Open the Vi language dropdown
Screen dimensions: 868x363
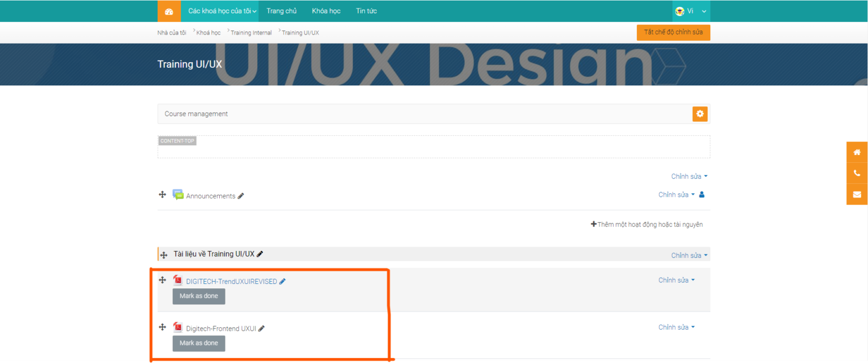691,11
